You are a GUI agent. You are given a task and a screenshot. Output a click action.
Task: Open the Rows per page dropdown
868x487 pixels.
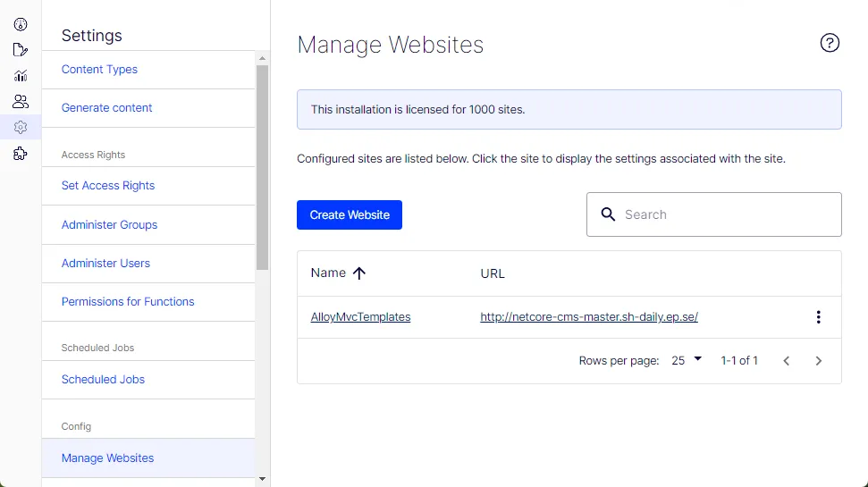click(687, 360)
